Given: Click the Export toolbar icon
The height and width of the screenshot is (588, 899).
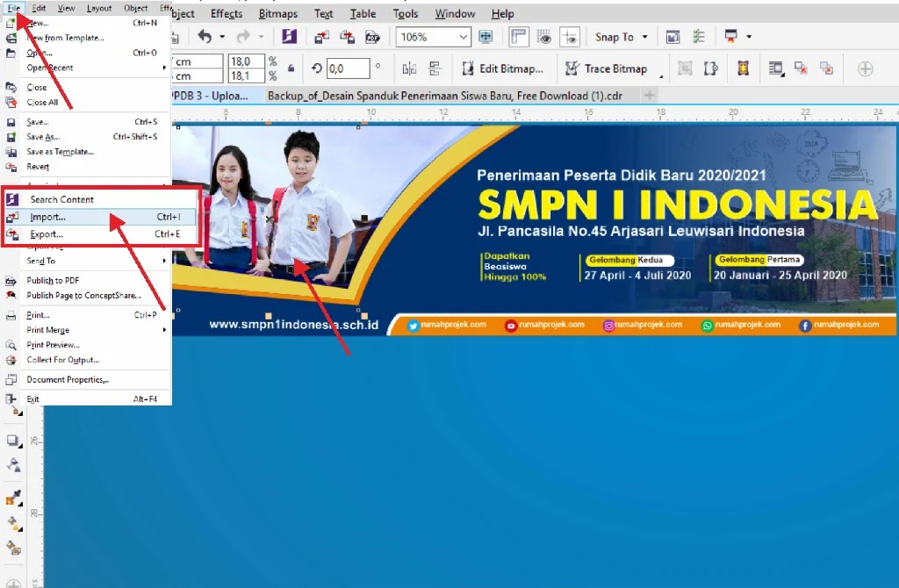Looking at the screenshot, I should (x=347, y=37).
